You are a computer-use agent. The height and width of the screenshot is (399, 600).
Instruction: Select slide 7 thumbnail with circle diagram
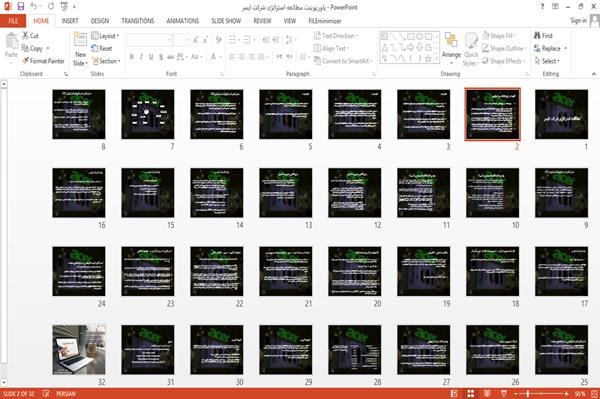148,114
